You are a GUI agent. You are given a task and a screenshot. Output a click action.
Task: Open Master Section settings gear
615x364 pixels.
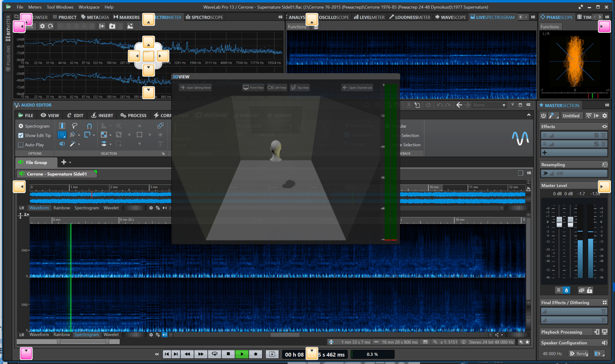[x=605, y=116]
